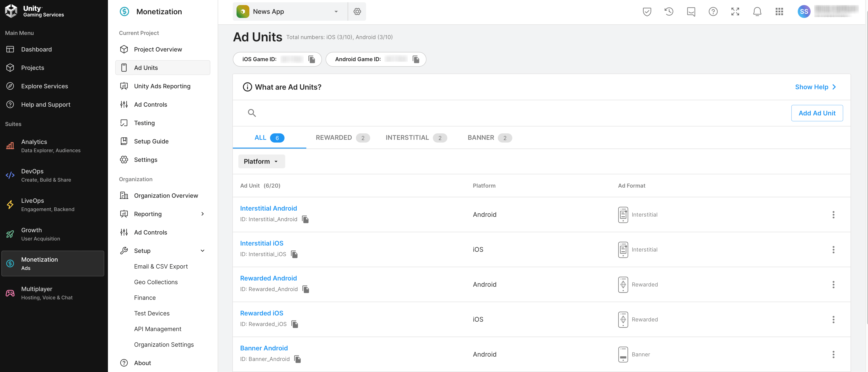
Task: Copy the iOS Game ID
Action: point(312,59)
